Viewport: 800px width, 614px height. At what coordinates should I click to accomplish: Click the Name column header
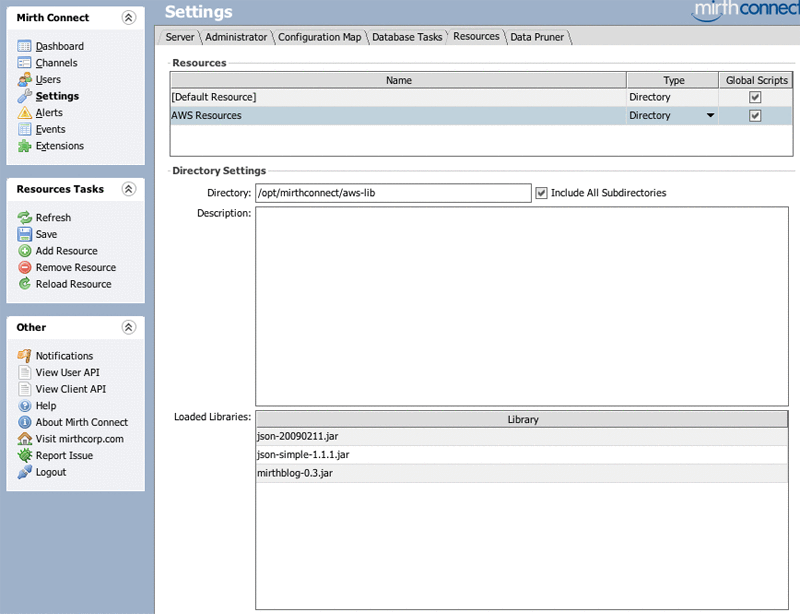398,80
